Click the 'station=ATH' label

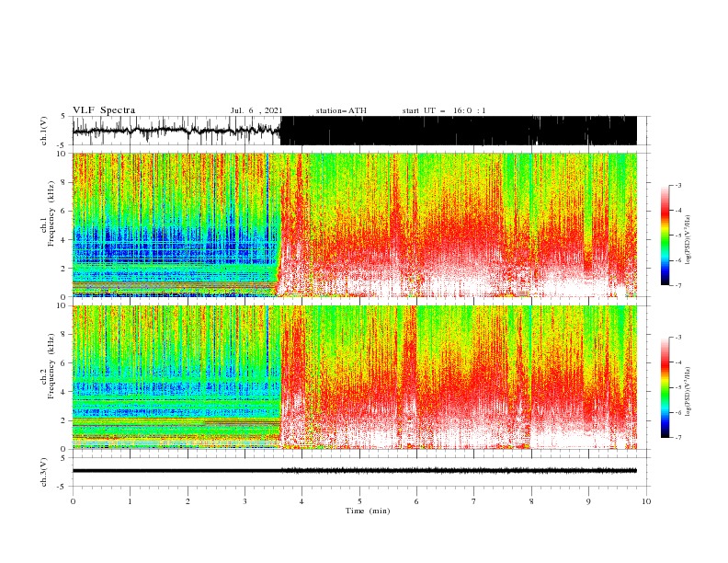point(341,110)
